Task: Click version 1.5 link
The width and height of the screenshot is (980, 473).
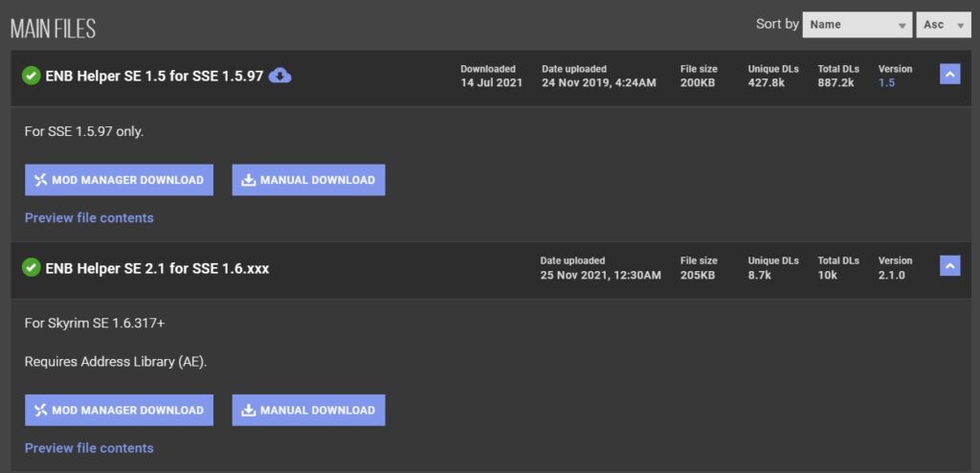Action: [886, 82]
